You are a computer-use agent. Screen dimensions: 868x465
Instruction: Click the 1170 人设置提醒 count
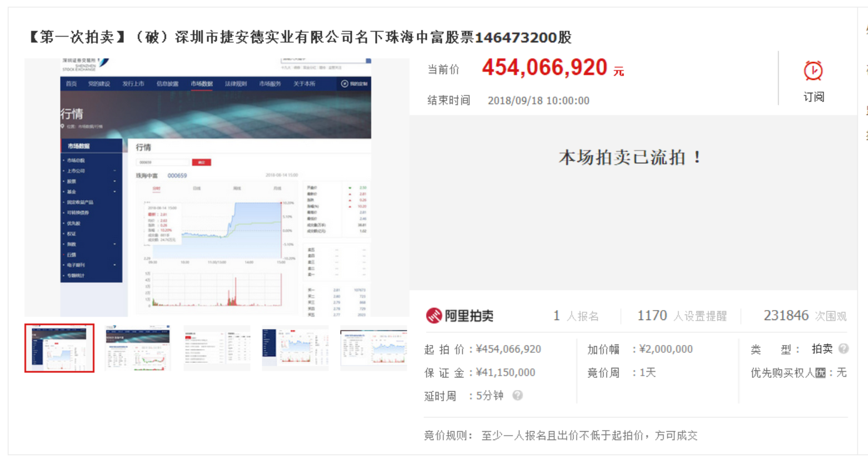pos(682,316)
